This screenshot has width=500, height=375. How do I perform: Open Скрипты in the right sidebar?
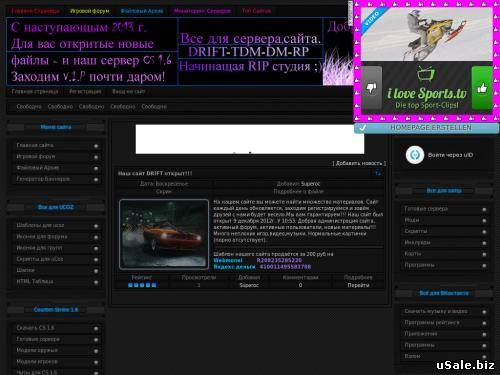pos(415,231)
